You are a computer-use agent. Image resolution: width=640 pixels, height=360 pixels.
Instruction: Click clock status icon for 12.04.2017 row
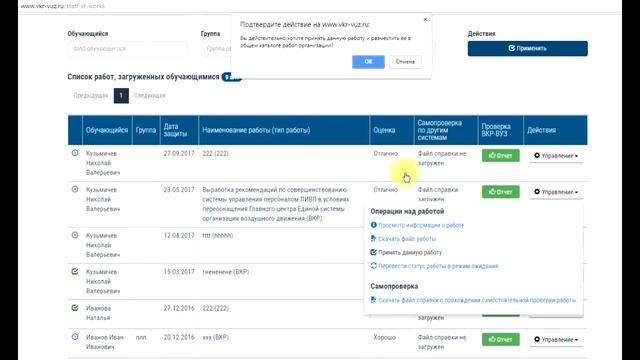click(75, 235)
